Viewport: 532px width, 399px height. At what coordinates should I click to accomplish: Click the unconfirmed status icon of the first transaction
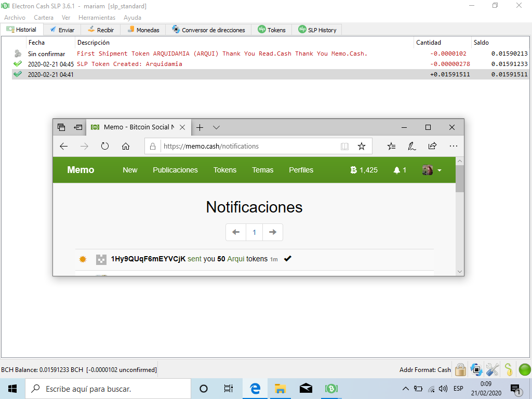click(x=18, y=54)
